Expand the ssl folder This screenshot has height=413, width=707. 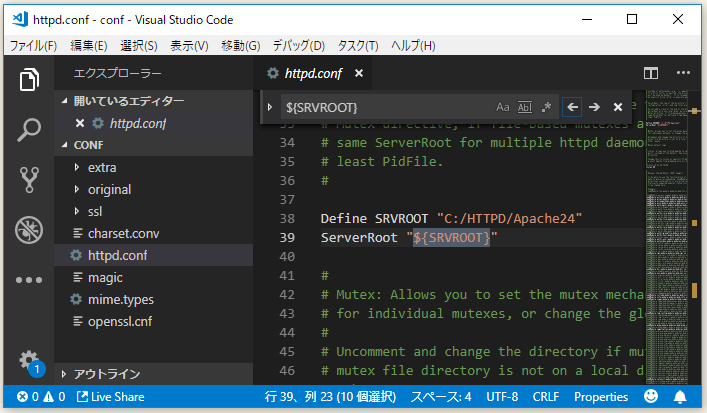(x=77, y=211)
